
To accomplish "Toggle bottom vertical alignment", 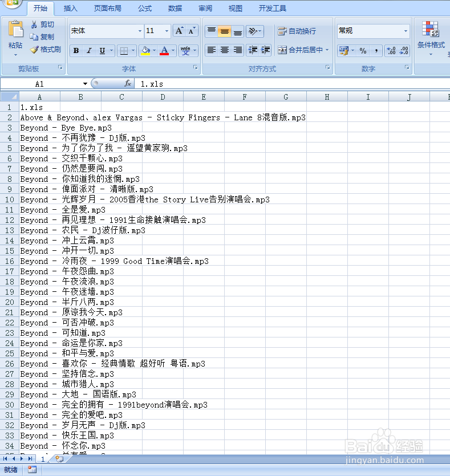I will pyautogui.click(x=237, y=31).
